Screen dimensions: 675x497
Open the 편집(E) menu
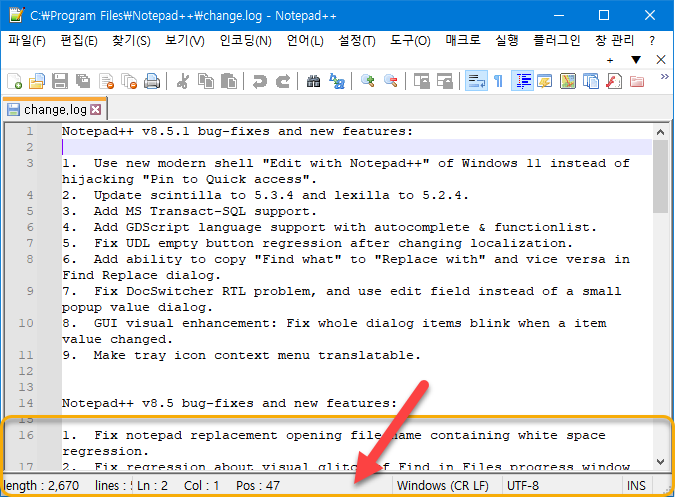79,41
